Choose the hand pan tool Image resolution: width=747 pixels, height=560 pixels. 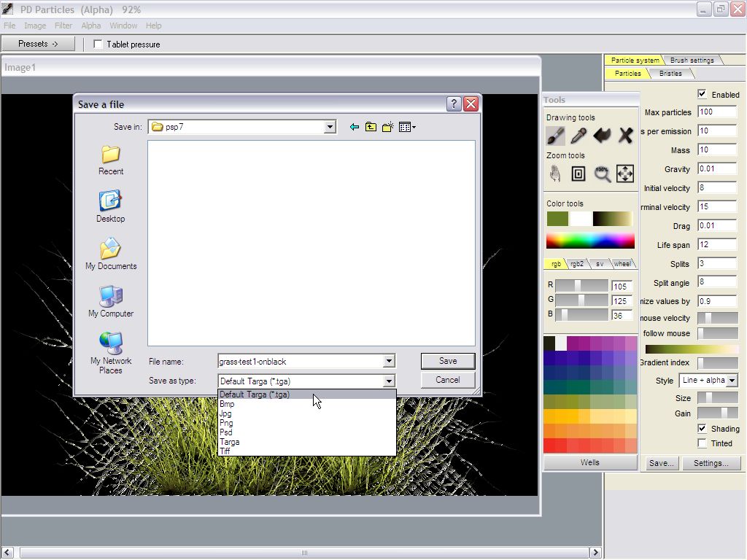[555, 174]
